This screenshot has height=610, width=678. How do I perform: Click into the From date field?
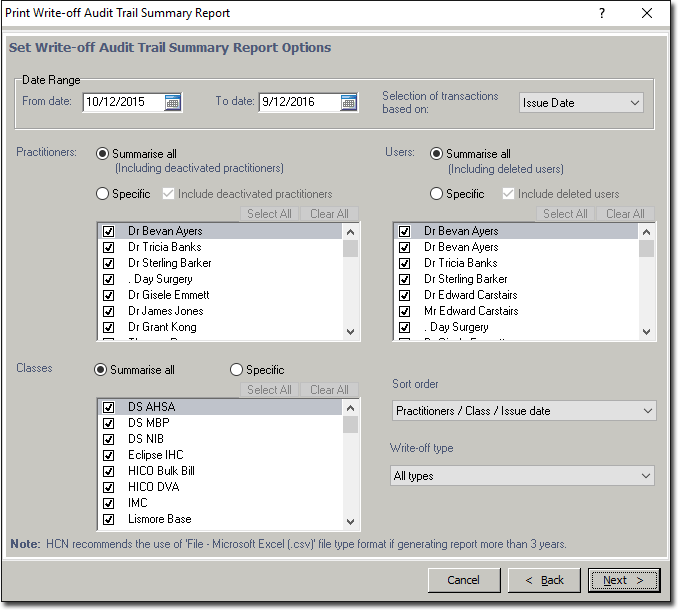122,102
